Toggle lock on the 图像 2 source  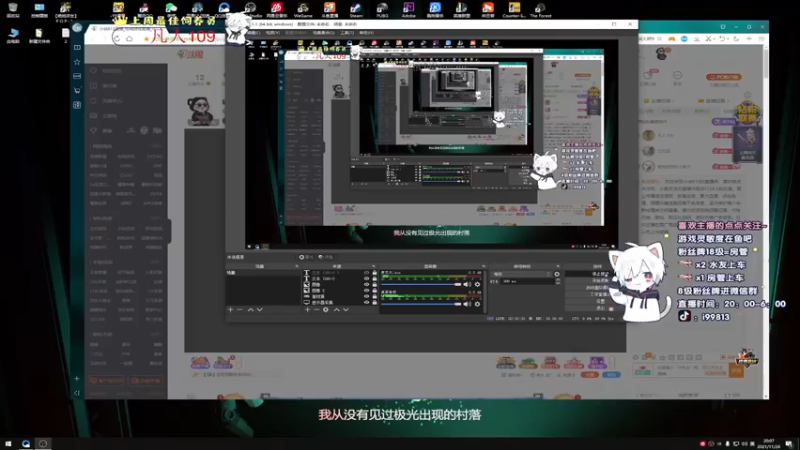pos(374,291)
